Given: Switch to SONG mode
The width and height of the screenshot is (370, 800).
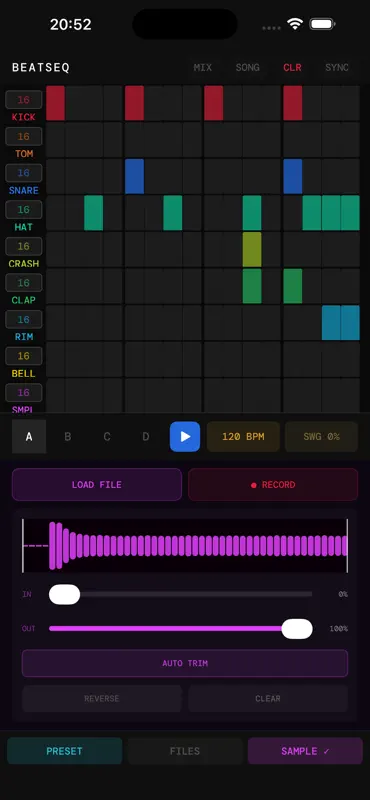Looking at the screenshot, I should pos(248,67).
